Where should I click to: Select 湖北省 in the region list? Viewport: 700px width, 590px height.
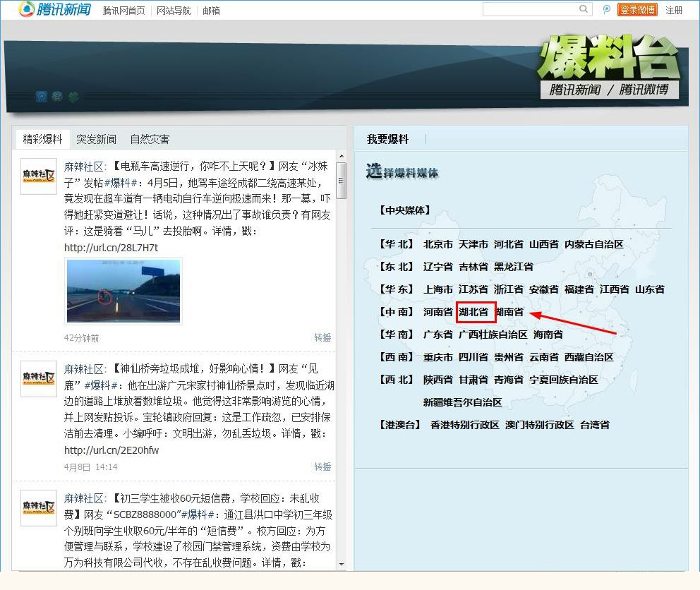pyautogui.click(x=473, y=312)
